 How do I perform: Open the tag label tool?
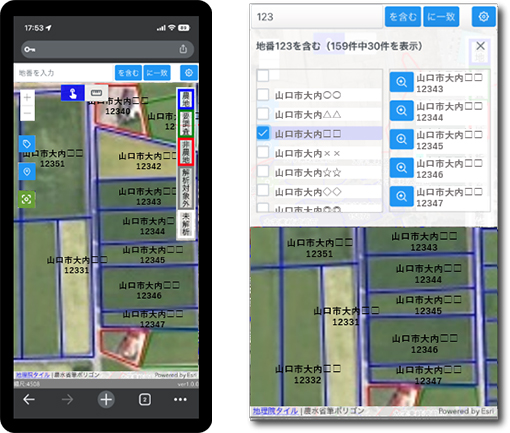(x=27, y=144)
